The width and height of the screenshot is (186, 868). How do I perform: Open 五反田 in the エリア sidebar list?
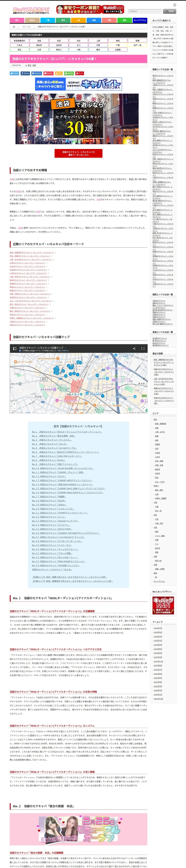point(158,453)
